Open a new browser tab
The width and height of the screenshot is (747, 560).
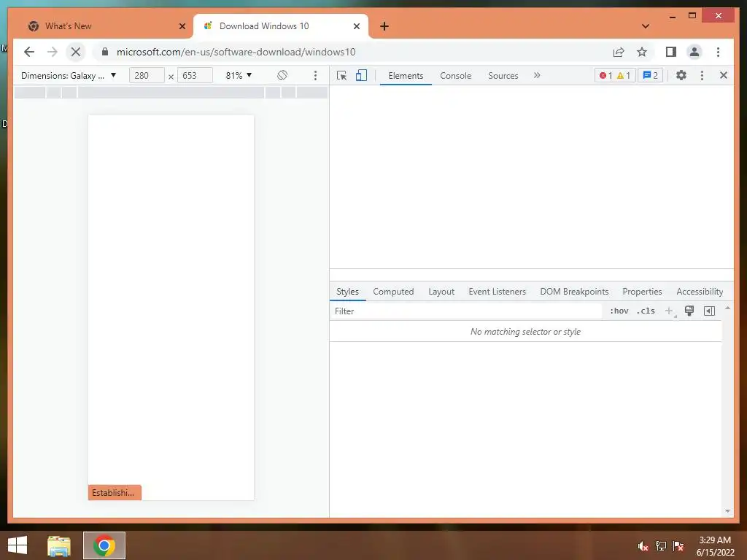[384, 26]
